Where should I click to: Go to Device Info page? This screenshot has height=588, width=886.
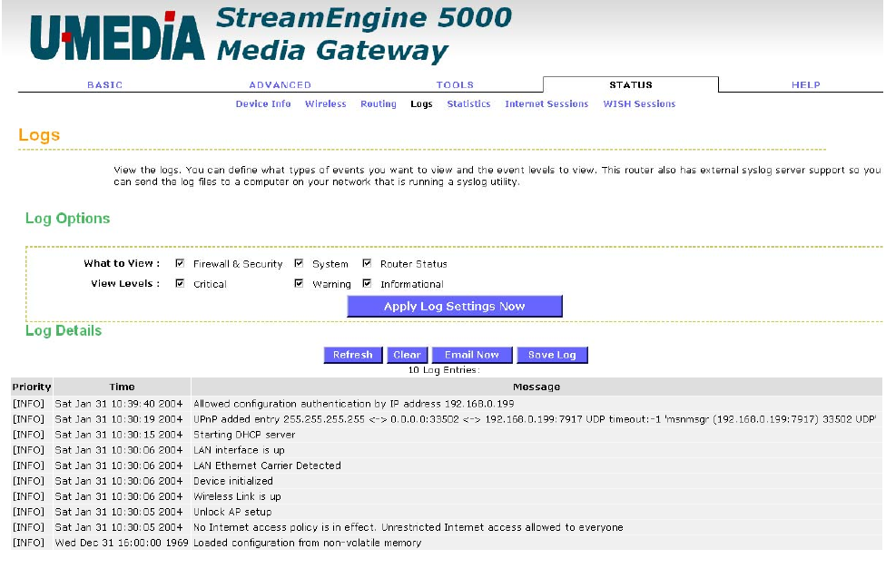[x=263, y=104]
